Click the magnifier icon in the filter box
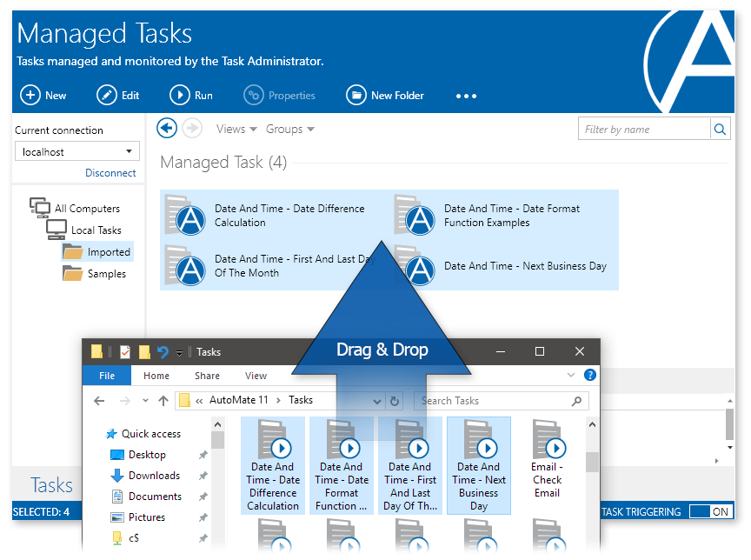751x560 pixels. coord(720,129)
